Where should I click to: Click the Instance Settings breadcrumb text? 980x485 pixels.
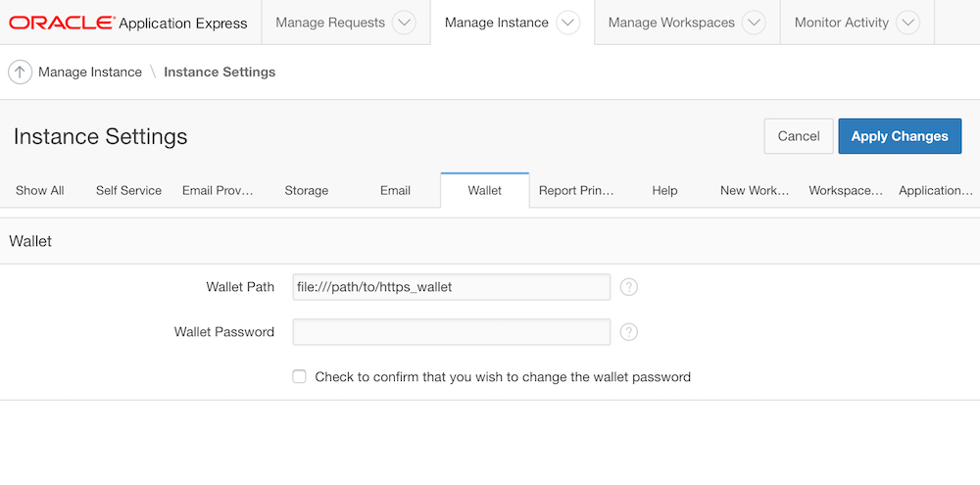point(220,73)
